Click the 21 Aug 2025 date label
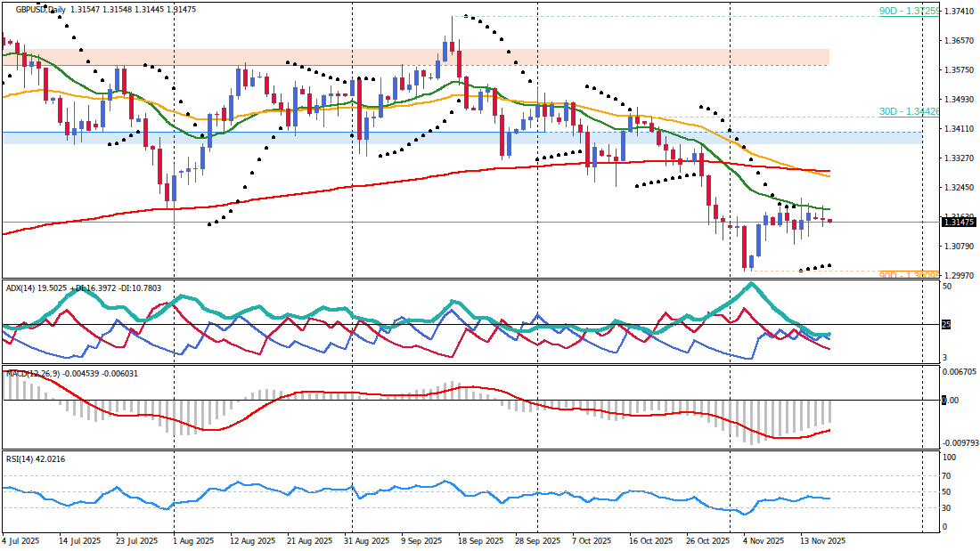The width and height of the screenshot is (980, 551). tap(309, 541)
